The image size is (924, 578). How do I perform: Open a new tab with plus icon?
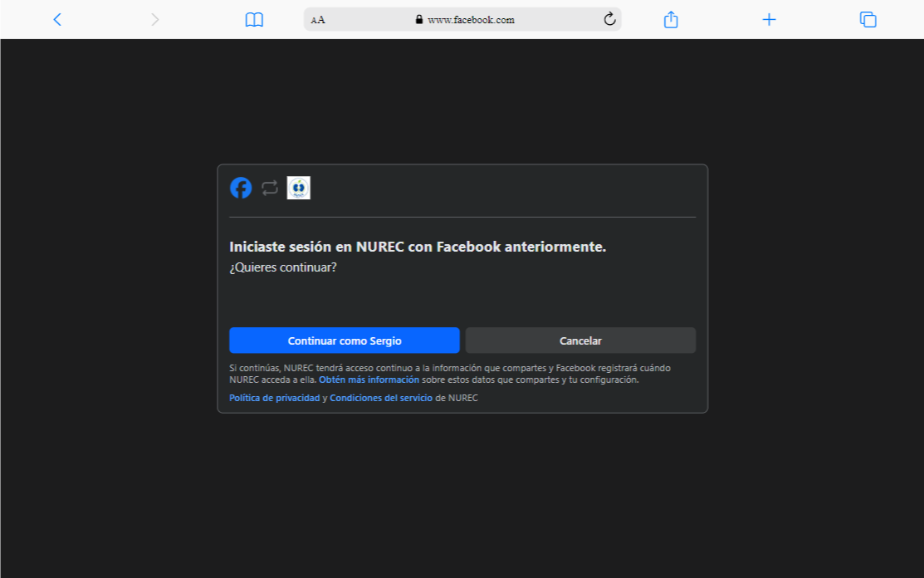(769, 19)
